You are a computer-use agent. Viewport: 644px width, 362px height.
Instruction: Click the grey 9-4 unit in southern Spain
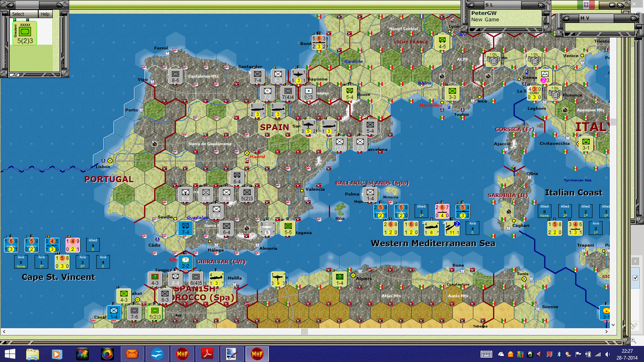click(x=227, y=194)
